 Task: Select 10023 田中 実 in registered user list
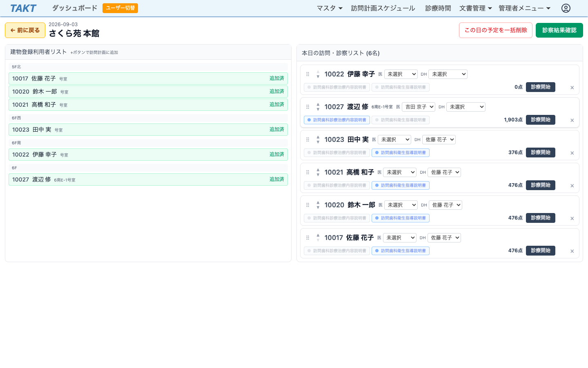(148, 130)
